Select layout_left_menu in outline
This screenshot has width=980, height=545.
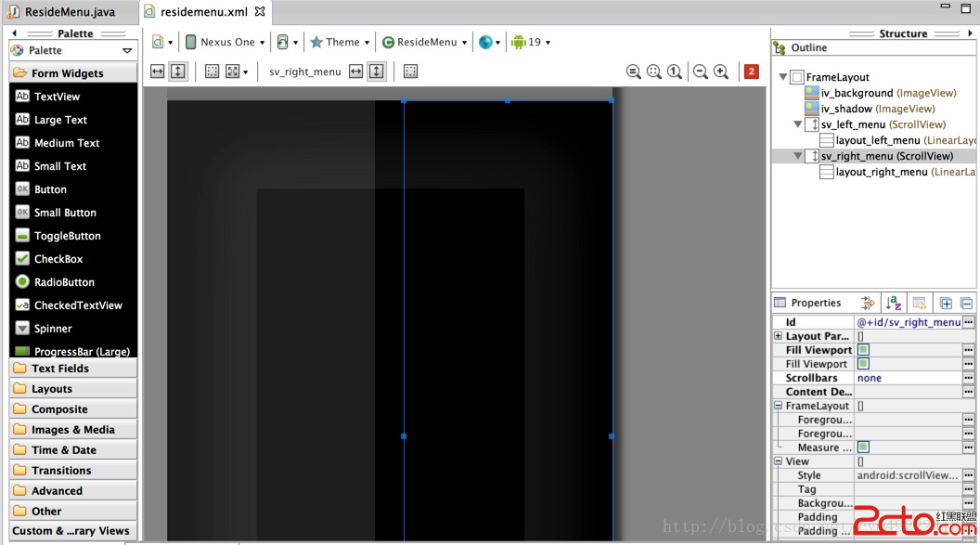[898, 140]
